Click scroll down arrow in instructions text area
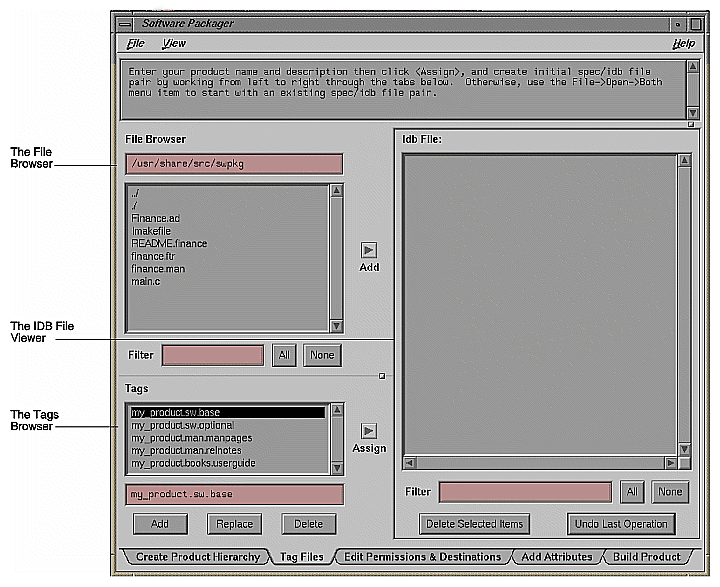This screenshot has height=587, width=720. pyautogui.click(x=693, y=113)
